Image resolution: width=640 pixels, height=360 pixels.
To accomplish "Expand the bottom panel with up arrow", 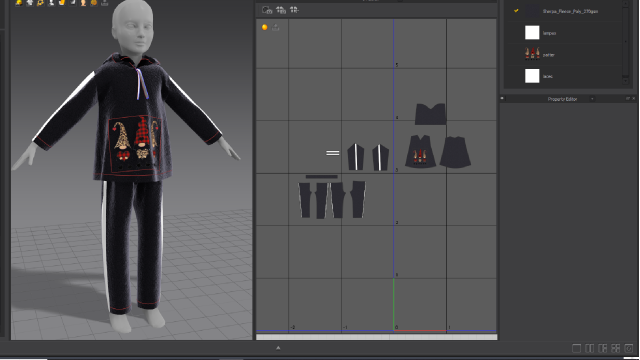I will pyautogui.click(x=278, y=348).
